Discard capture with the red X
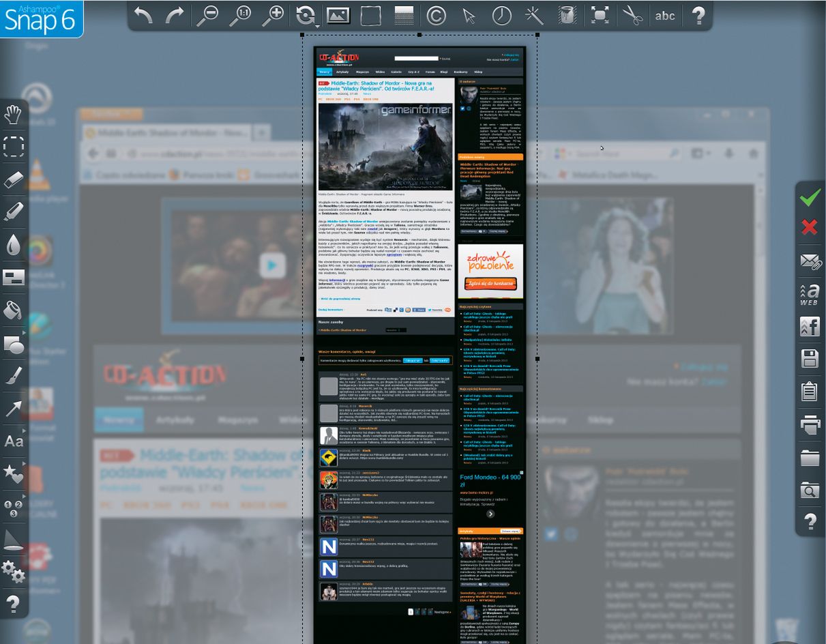The height and width of the screenshot is (644, 826). (x=810, y=226)
